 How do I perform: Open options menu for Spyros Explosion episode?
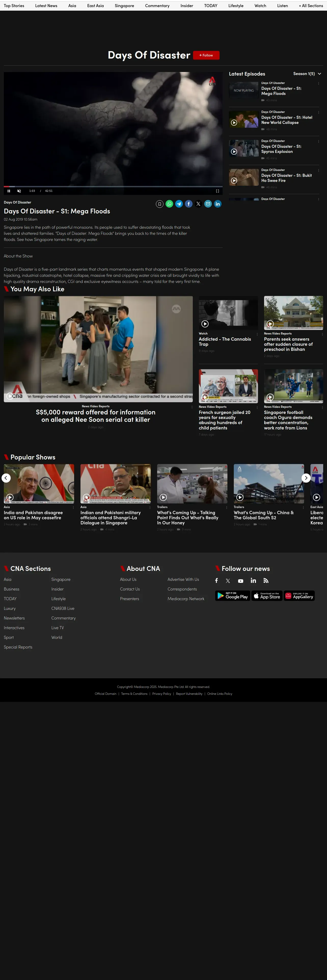click(x=319, y=141)
